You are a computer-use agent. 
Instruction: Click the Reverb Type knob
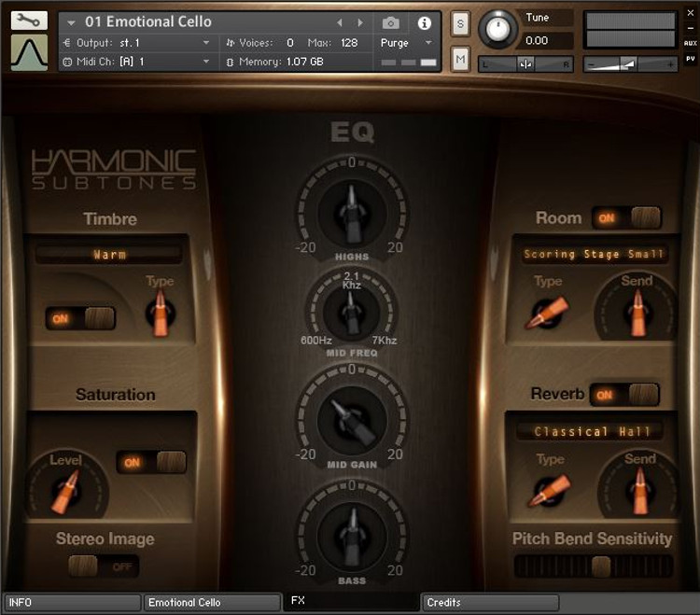coord(550,491)
